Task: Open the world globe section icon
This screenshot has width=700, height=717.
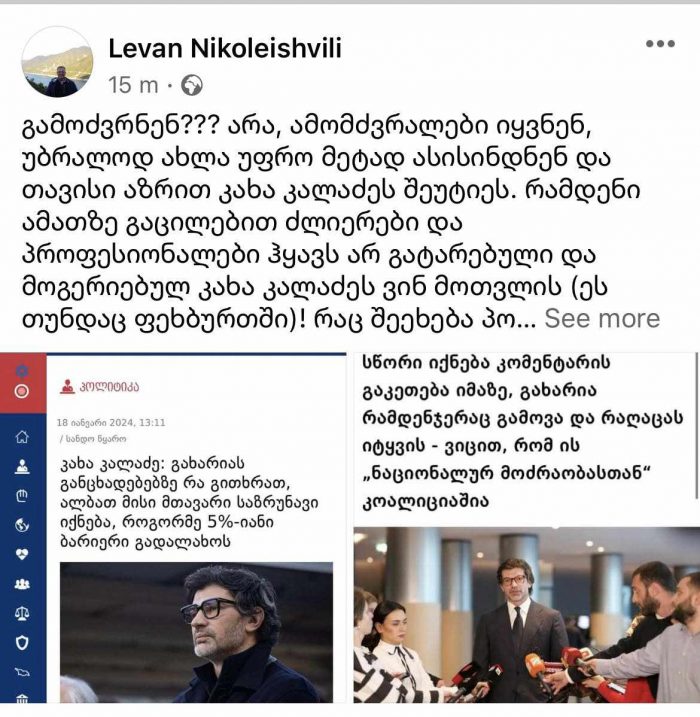Action: 22,525
